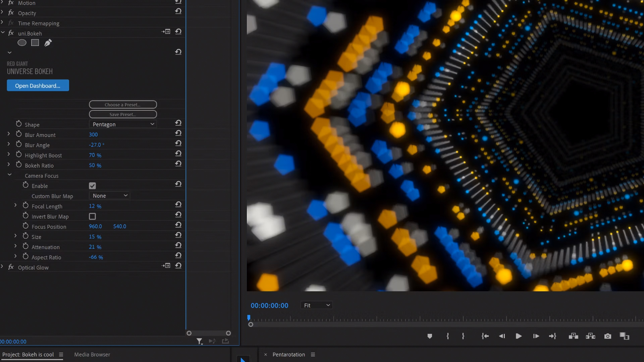644x362 pixels.
Task: Check the Invert Blur Map checkbox
Action: [x=92, y=217]
